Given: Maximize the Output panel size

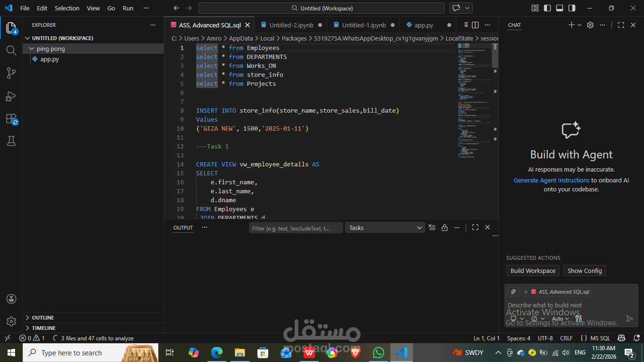Looking at the screenshot, I should point(475,227).
